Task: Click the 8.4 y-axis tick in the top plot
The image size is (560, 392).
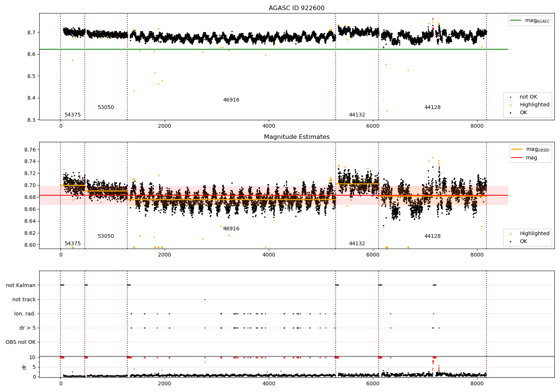Action: pyautogui.click(x=32, y=98)
